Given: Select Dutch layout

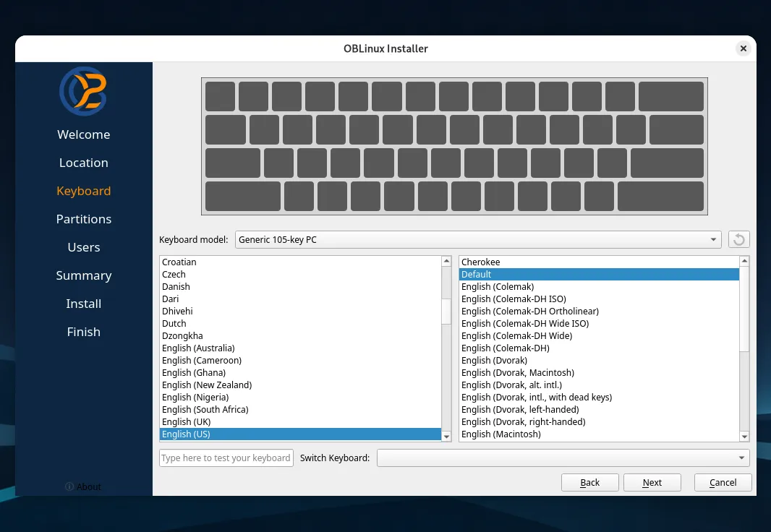Looking at the screenshot, I should [300, 323].
